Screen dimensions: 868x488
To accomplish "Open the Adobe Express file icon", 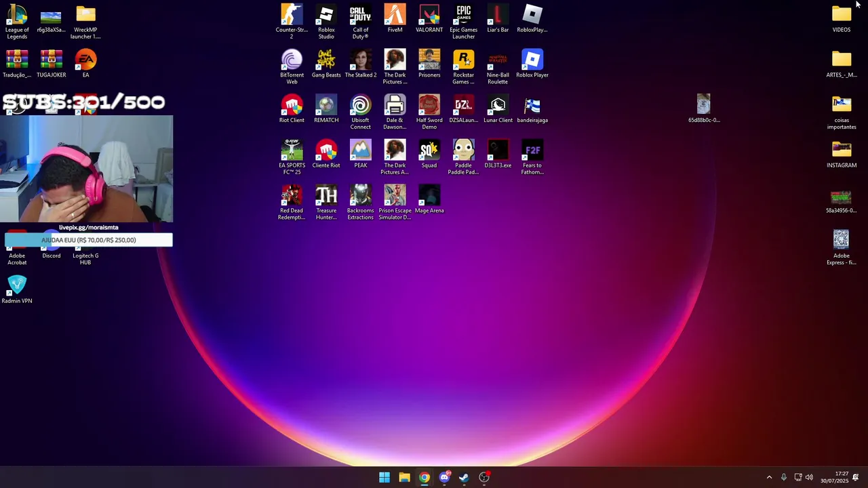I will [x=842, y=247].
